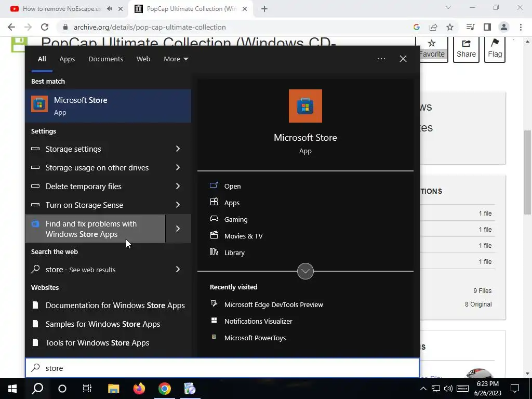The width and height of the screenshot is (532, 399).
Task: Open Chrome side panel icon
Action: point(487,27)
